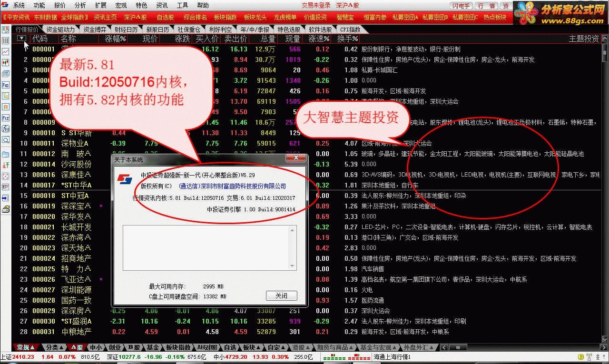Click the 行情 button at top right

point(486,6)
